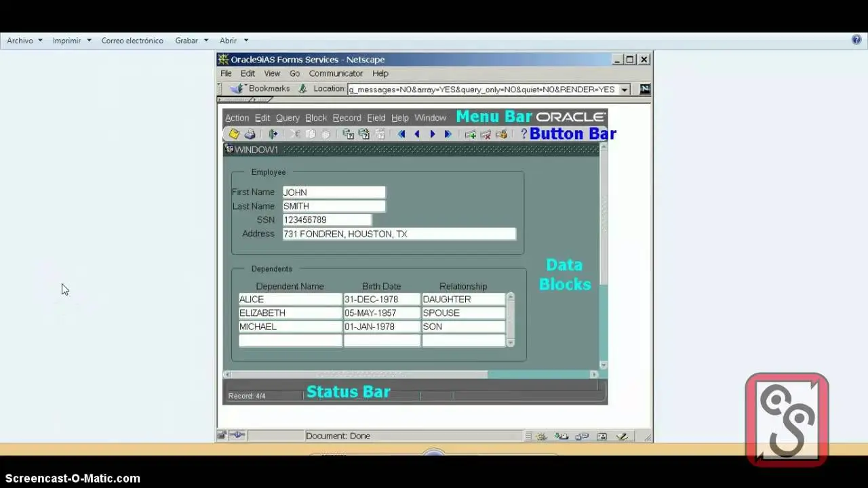
Task: Click the Netscape N logo beside the location bar
Action: pyautogui.click(x=645, y=89)
